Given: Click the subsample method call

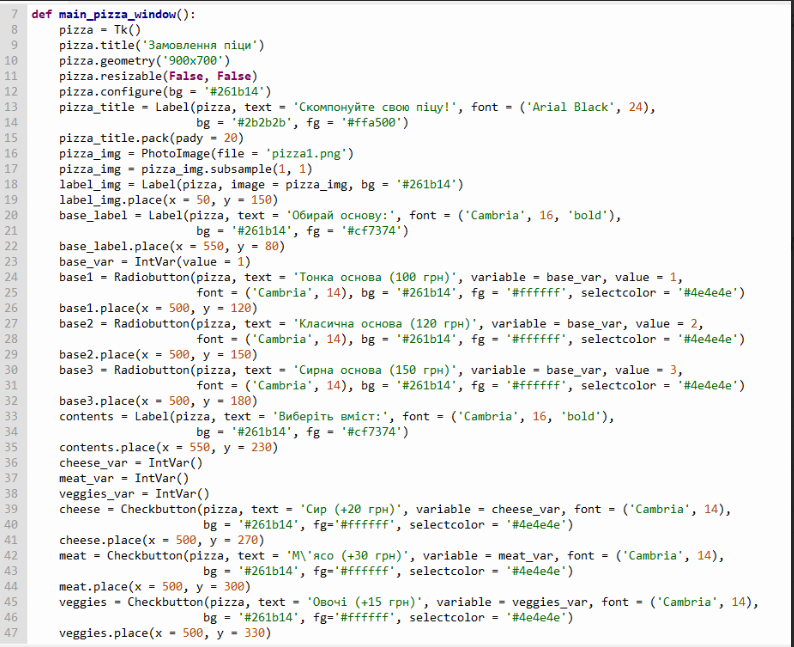Looking at the screenshot, I should (241, 169).
